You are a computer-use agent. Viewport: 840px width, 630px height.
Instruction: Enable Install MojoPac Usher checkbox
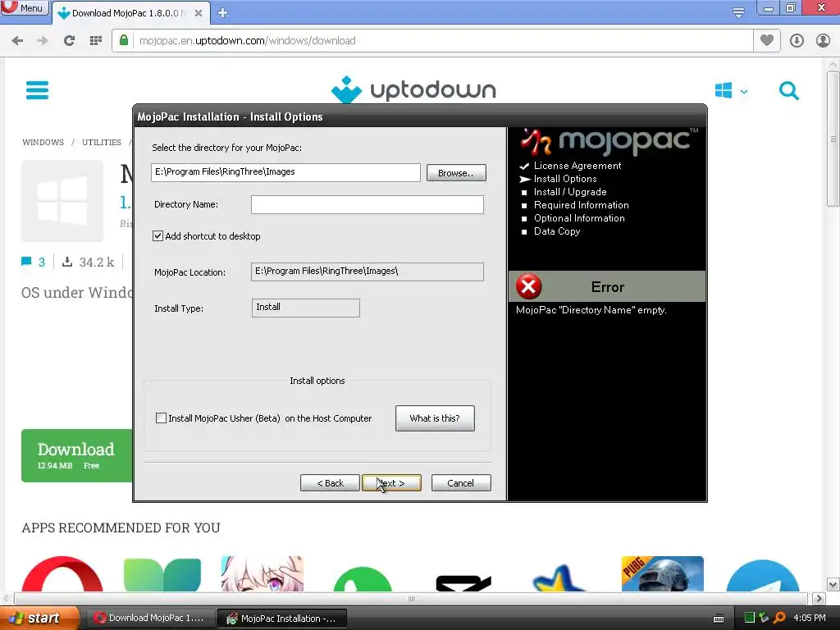point(161,418)
